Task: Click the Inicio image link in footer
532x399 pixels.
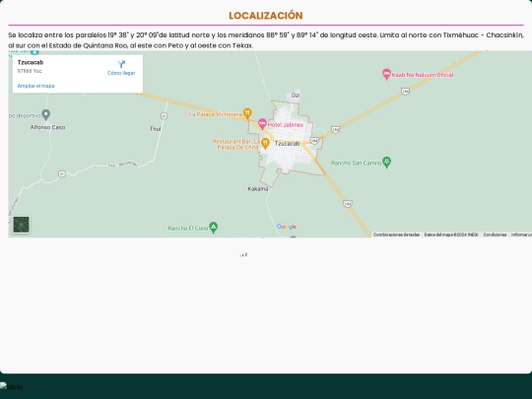Action: (12, 387)
